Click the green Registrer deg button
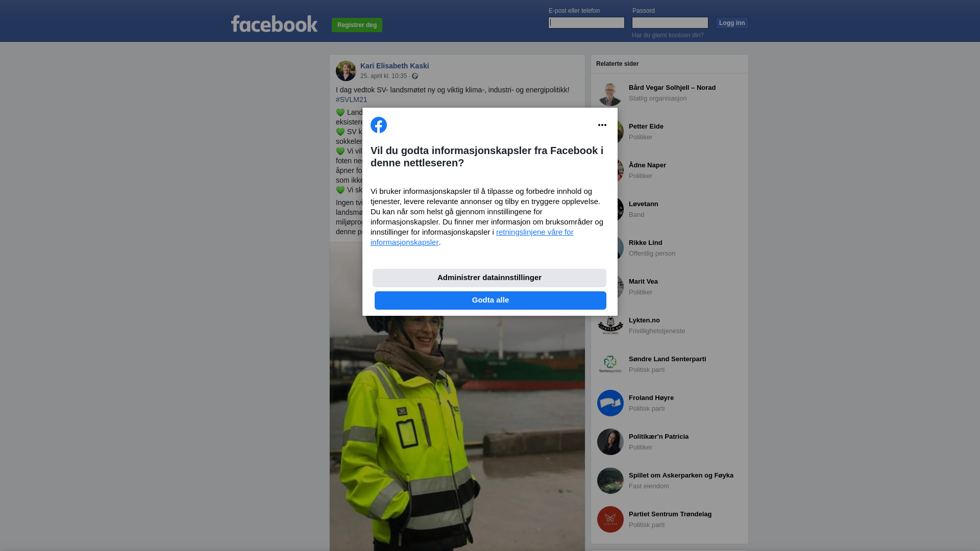Viewport: 980px width, 551px height. coord(357,25)
